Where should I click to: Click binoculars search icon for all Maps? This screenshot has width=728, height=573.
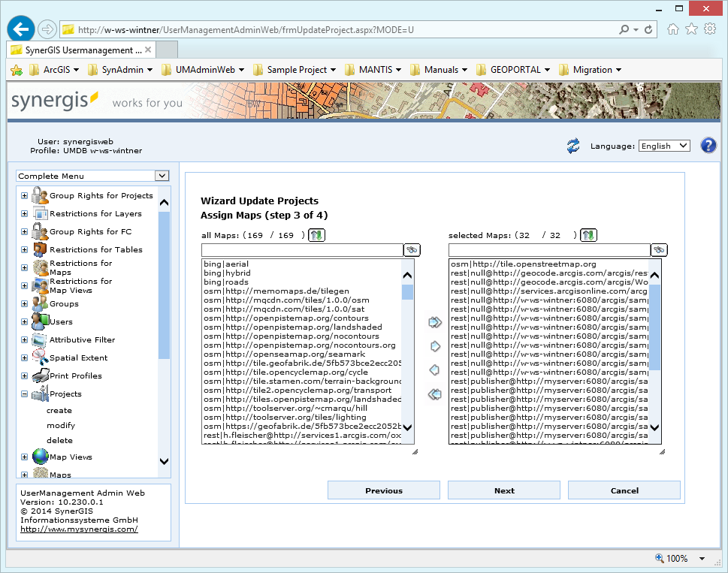point(412,250)
